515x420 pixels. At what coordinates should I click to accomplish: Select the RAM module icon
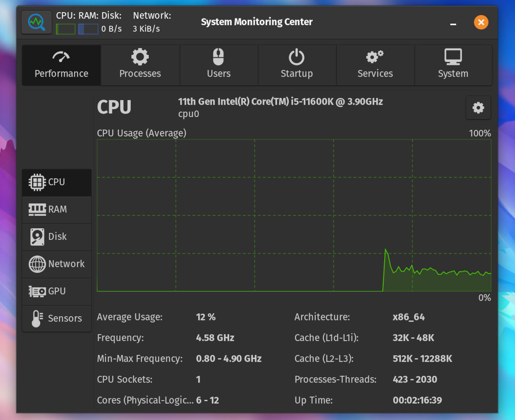37,209
